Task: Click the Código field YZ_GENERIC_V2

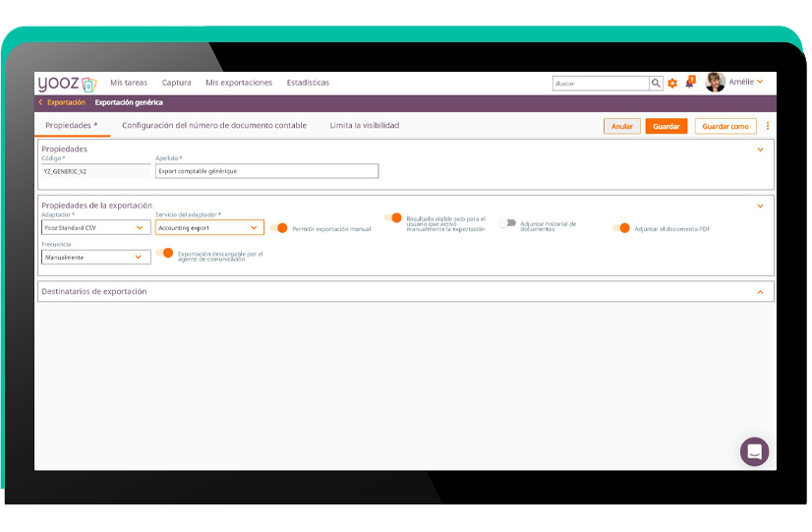Action: [x=95, y=171]
